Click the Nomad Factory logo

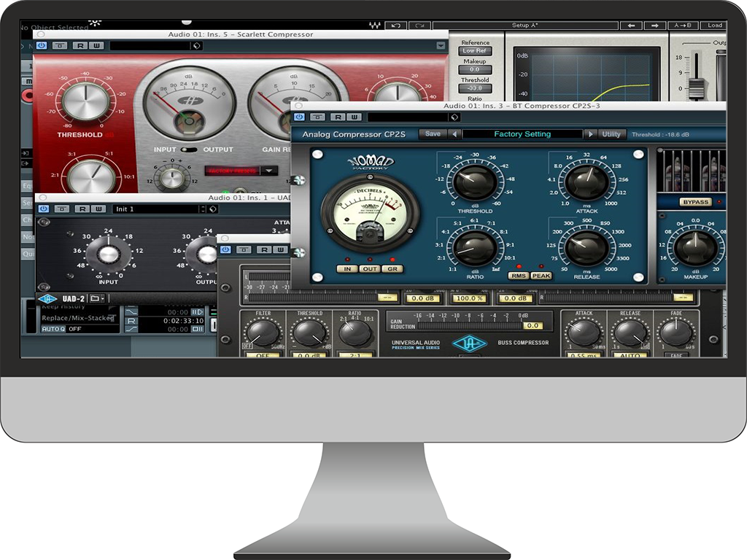(x=371, y=163)
